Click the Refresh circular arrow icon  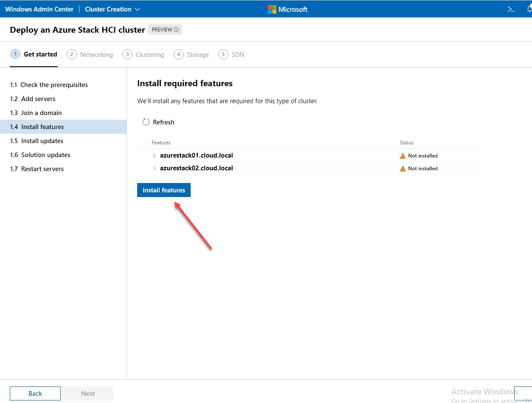coord(146,122)
